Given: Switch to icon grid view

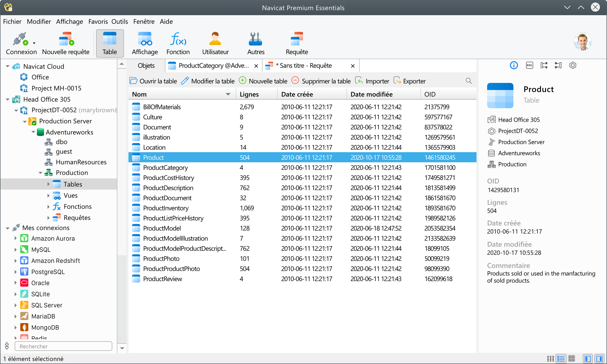Looking at the screenshot, I should click(x=550, y=359).
